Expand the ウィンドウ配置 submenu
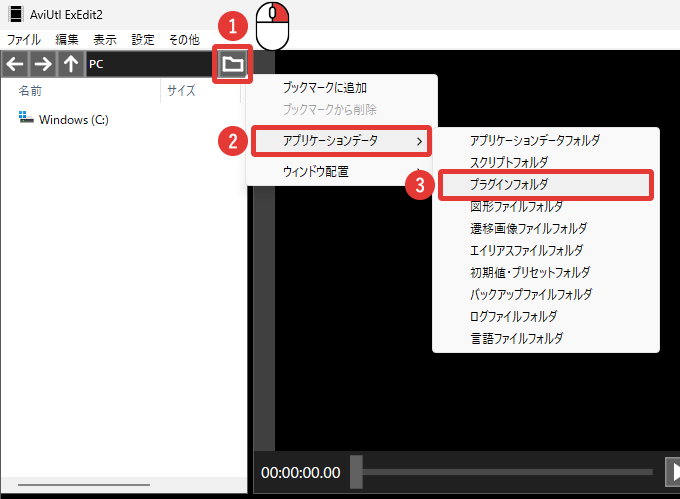 click(x=342, y=172)
